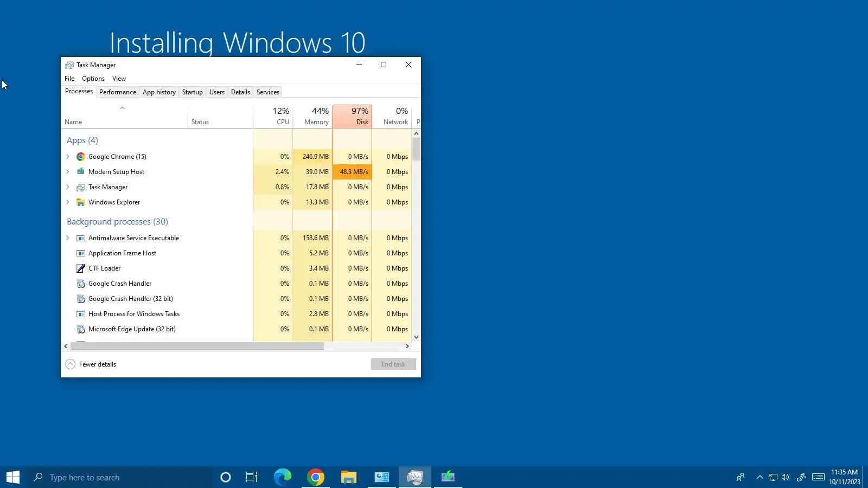
Task: Click the Task Manager process row icon
Action: (x=80, y=187)
